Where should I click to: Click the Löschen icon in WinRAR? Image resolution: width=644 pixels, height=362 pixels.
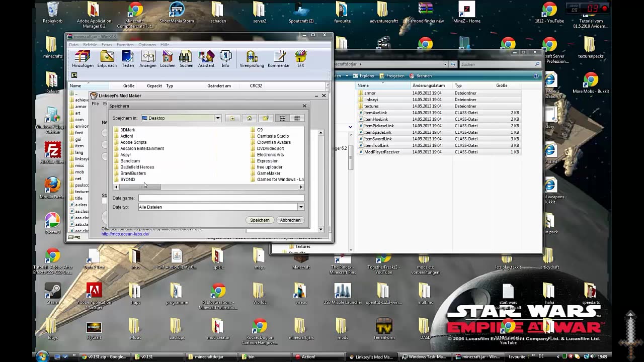(168, 59)
